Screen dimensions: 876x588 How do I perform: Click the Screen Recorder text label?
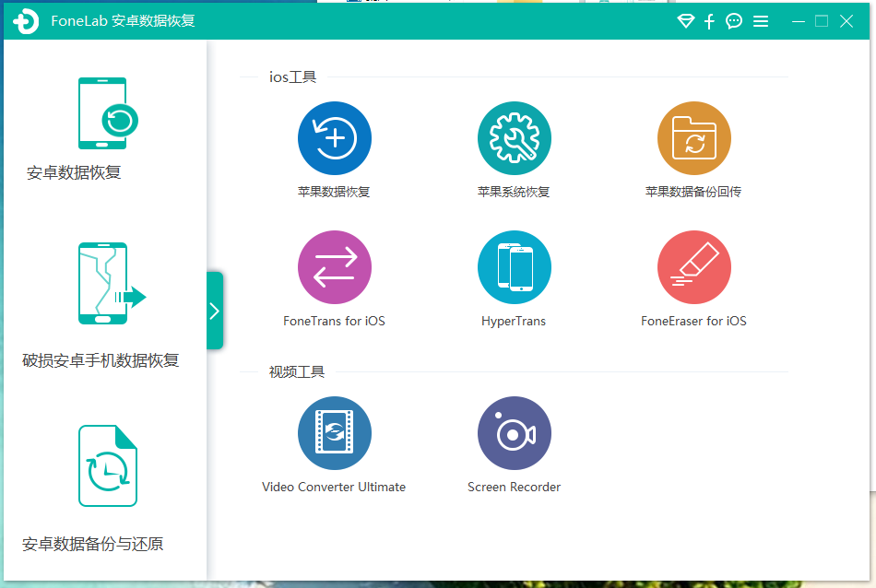514,487
